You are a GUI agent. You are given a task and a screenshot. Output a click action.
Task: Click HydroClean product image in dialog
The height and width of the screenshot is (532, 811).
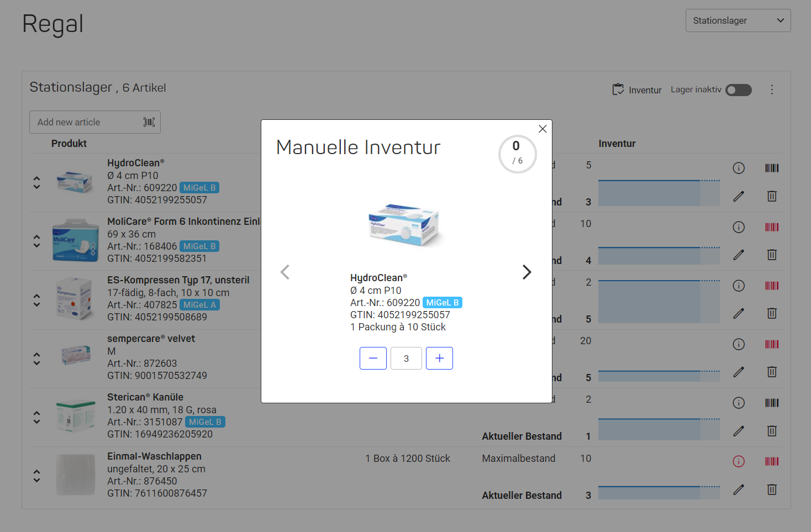click(x=404, y=225)
